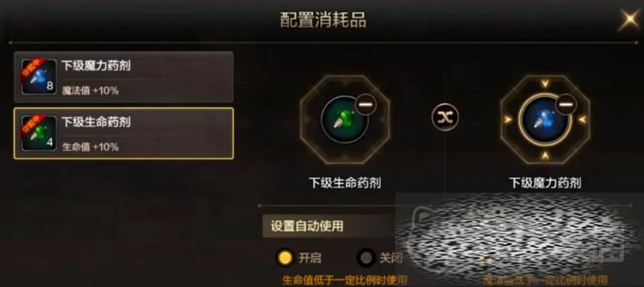
Task: Click right arrow beside blue potion slot
Action: pyautogui.click(x=581, y=119)
